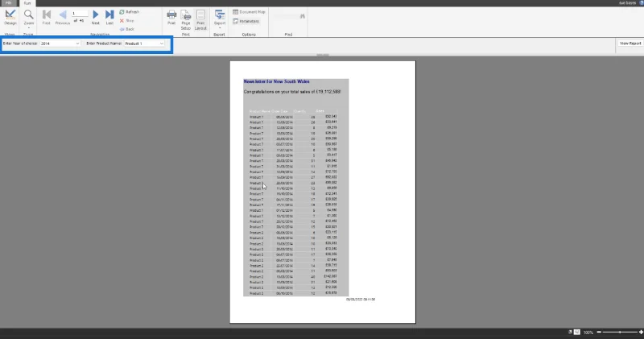644x339 pixels.
Task: Toggle the Document Map option
Action: [249, 12]
